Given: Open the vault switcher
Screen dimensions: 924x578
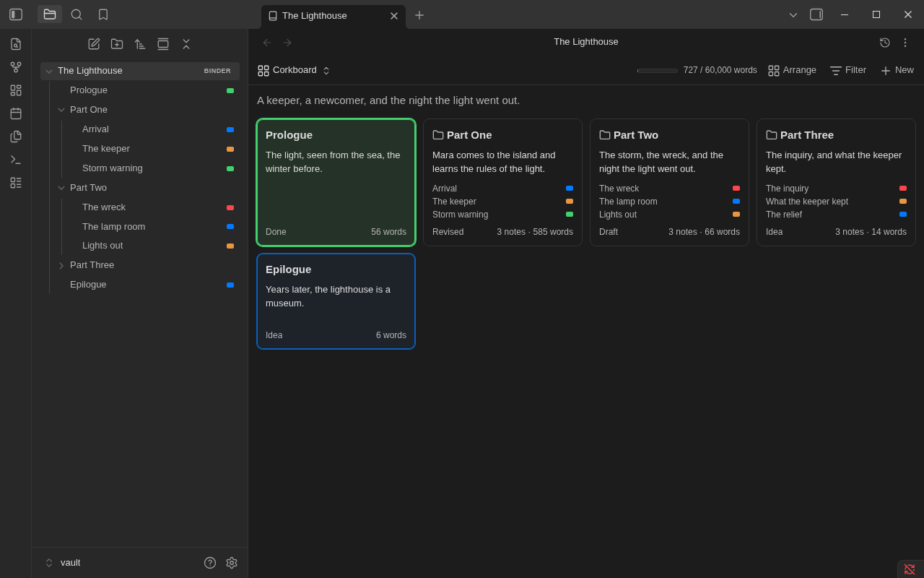Looking at the screenshot, I should coord(62,563).
